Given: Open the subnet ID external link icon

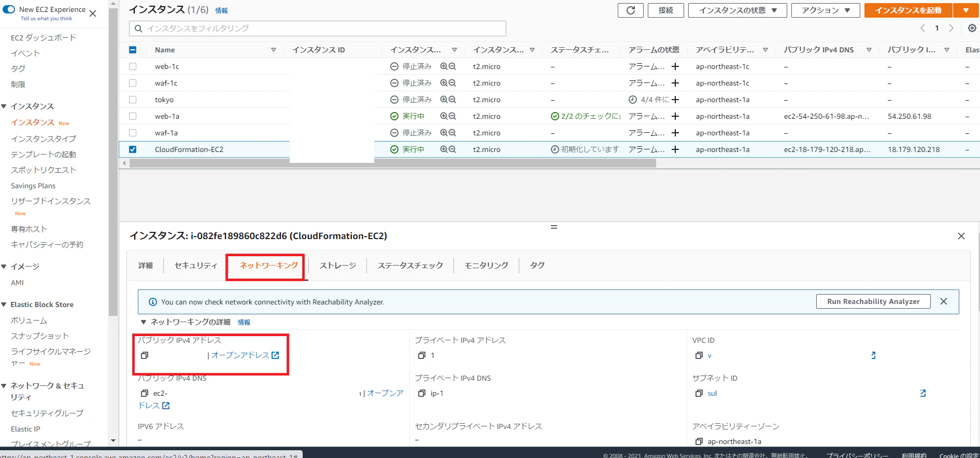Looking at the screenshot, I should (923, 393).
